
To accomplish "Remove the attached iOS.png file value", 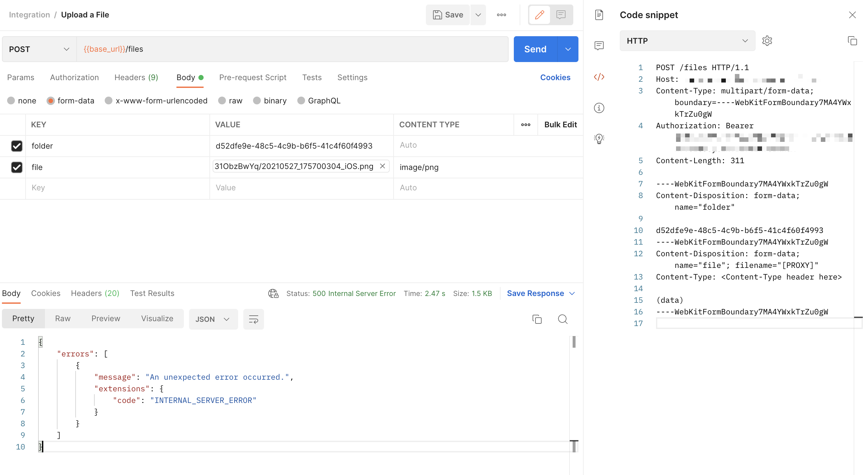I will (x=383, y=166).
